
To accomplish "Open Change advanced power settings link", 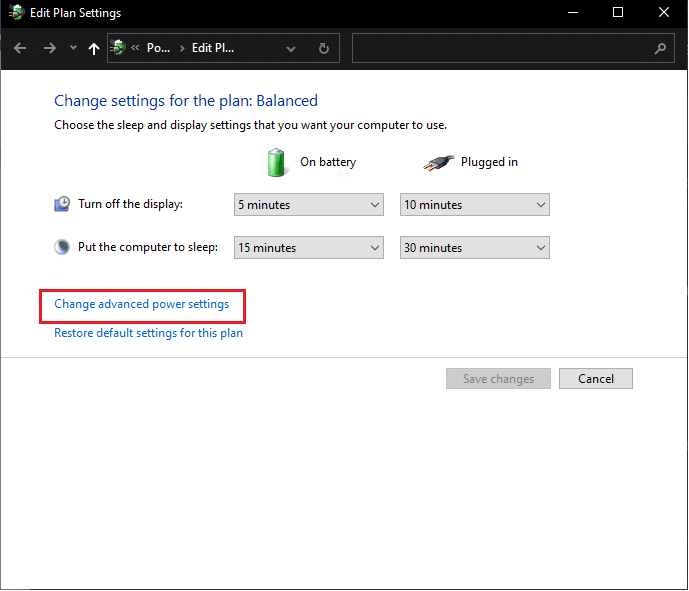I will 141,304.
